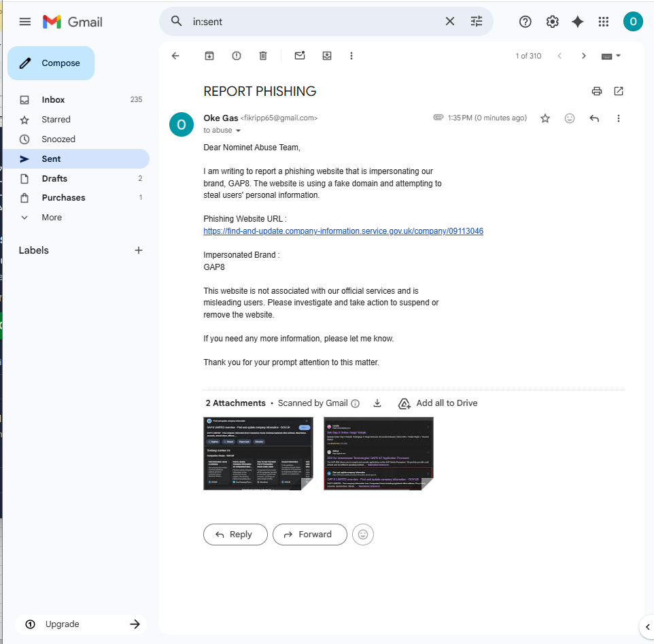Open second attachment with red box
This screenshot has width=654, height=644.
379,454
